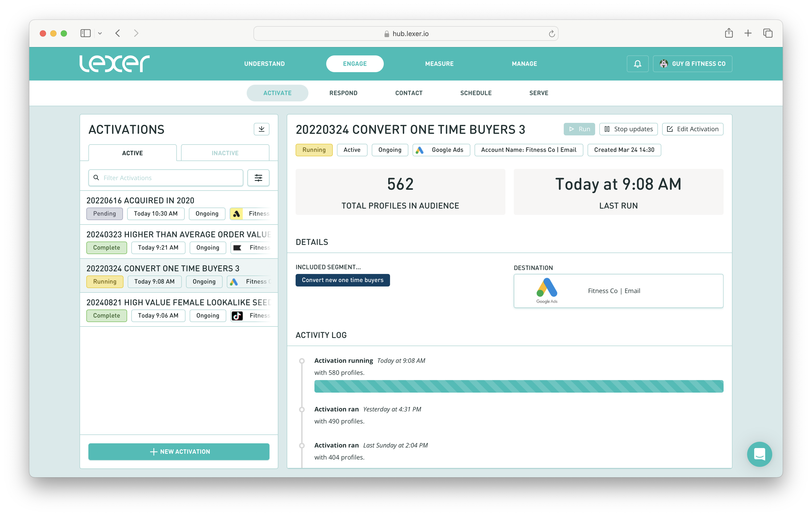The image size is (812, 516).
Task: Open Guy @ Fitness Co account menu
Action: point(692,64)
